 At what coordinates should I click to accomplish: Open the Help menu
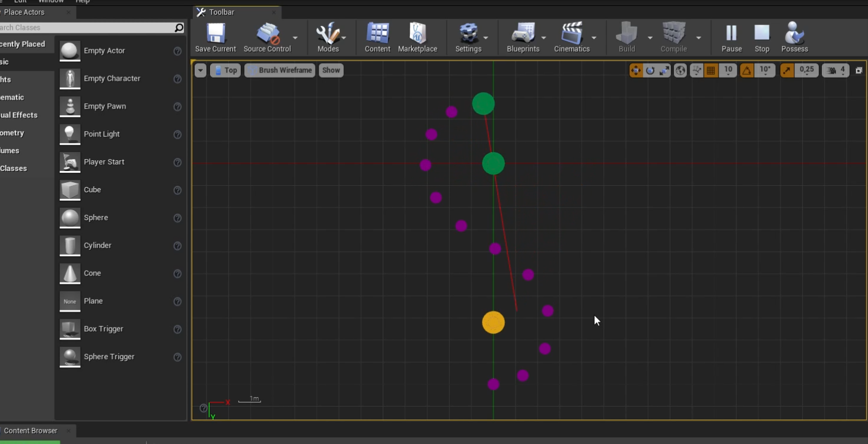coord(82,2)
